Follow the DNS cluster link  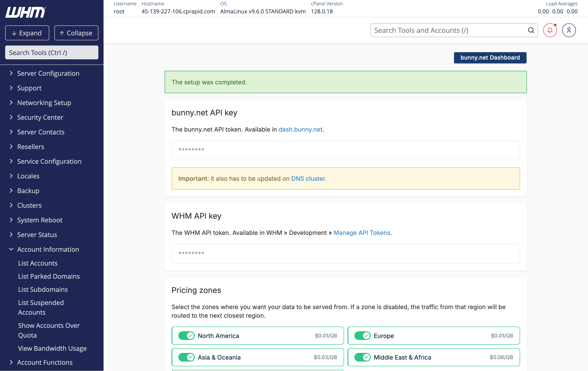[x=308, y=179]
